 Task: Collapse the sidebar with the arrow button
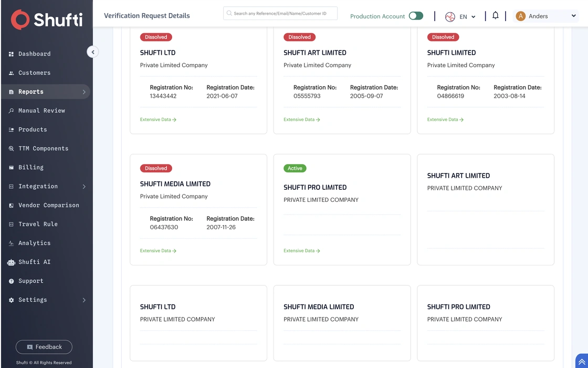pos(92,52)
